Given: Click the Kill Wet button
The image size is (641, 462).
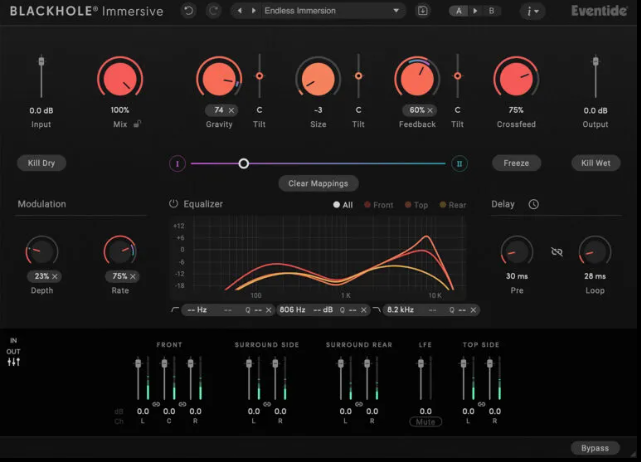Looking at the screenshot, I should click(x=596, y=163).
